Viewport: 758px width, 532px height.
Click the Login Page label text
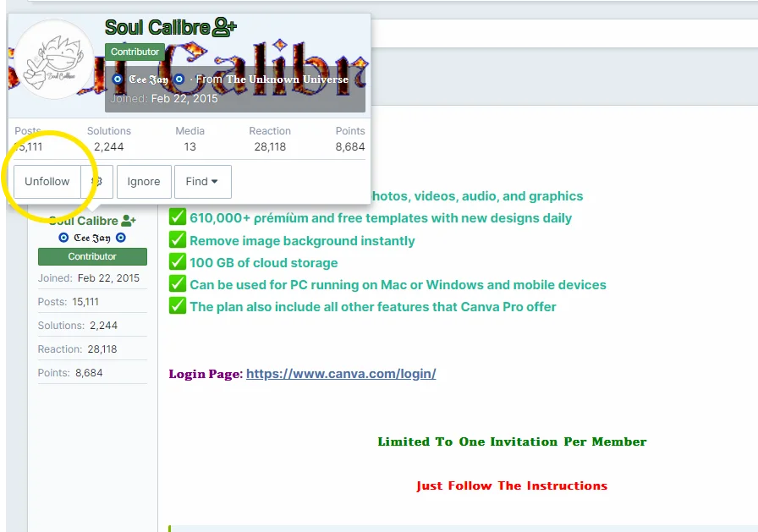pyautogui.click(x=206, y=374)
